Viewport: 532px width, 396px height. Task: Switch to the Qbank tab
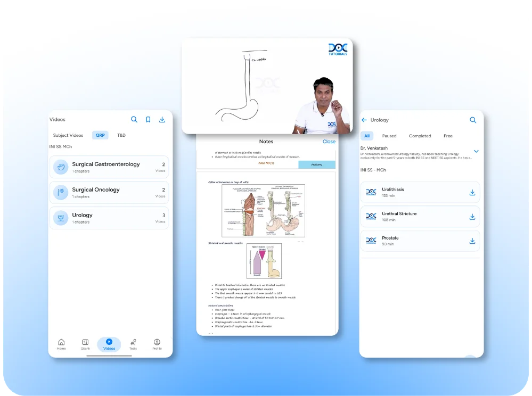click(85, 344)
